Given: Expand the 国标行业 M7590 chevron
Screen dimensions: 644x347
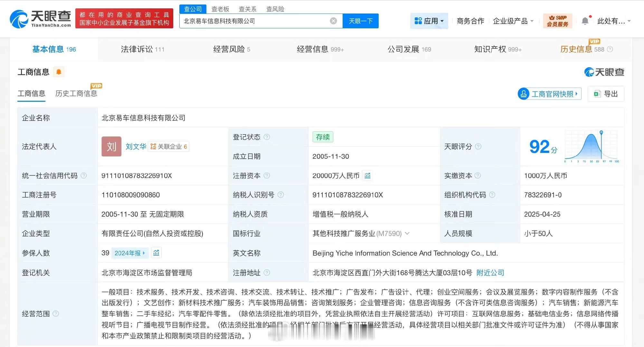Looking at the screenshot, I should click(x=407, y=234).
